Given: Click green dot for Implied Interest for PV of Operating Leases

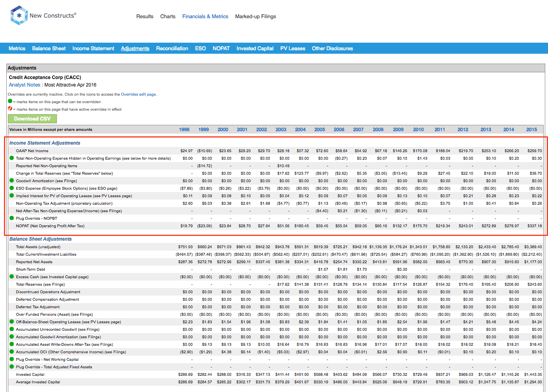Looking at the screenshot, I should click(x=12, y=196).
